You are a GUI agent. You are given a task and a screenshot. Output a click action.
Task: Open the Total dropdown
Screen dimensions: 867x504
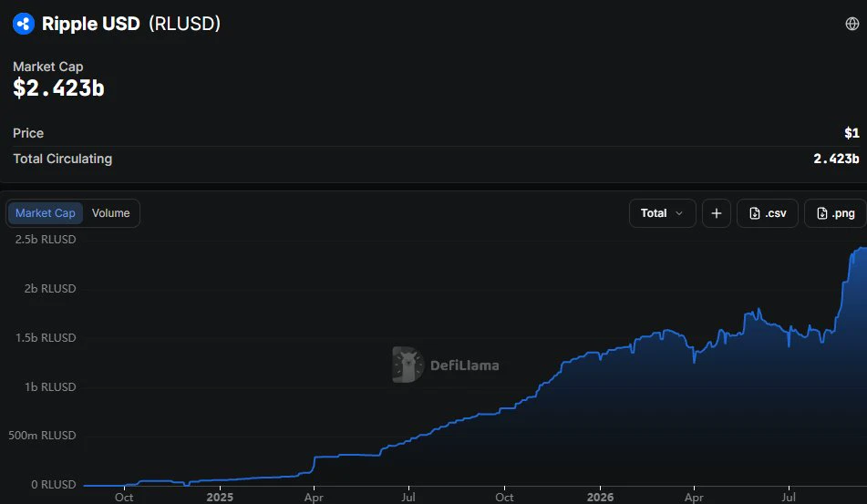[663, 213]
